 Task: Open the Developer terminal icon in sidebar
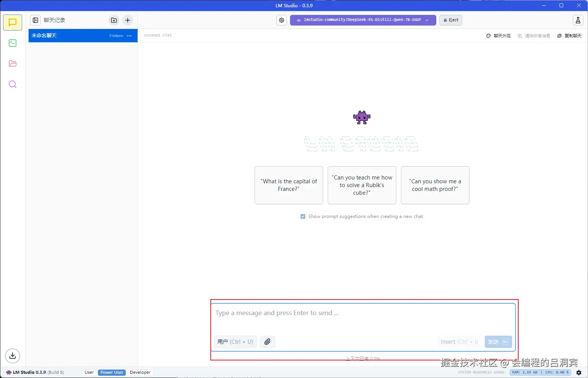[x=13, y=43]
